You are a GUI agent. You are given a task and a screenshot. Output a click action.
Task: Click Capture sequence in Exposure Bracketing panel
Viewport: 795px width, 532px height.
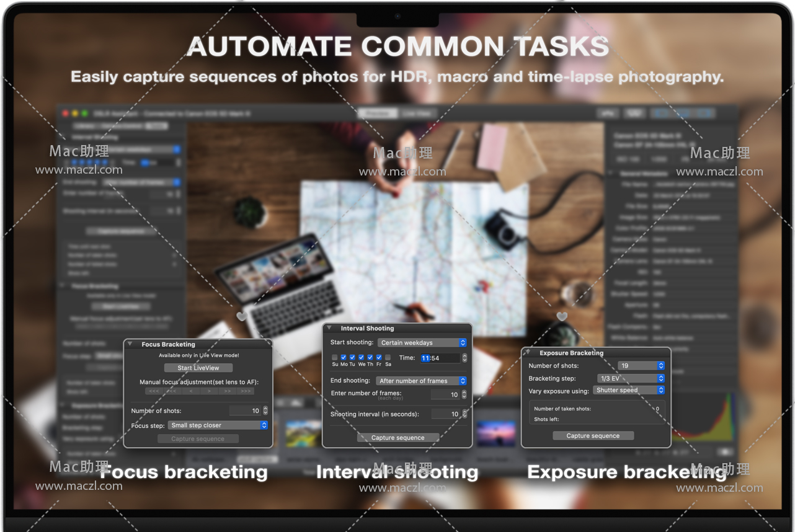click(x=593, y=436)
